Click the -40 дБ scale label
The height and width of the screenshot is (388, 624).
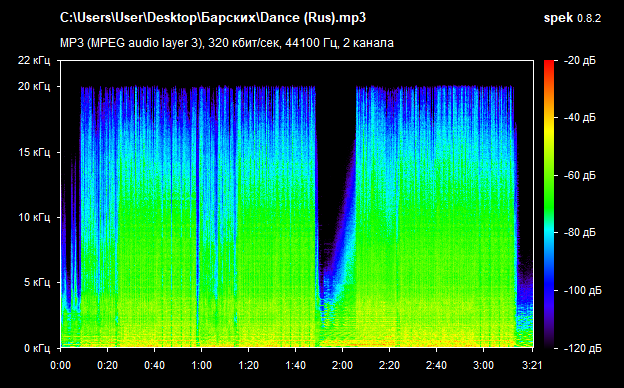tap(580, 118)
